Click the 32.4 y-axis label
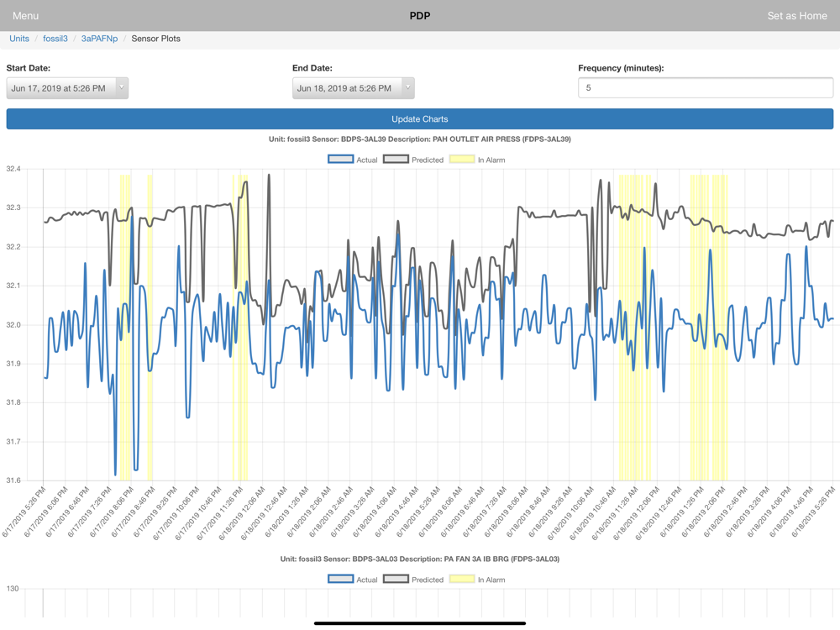Screen dimensions: 840x630 (13, 169)
